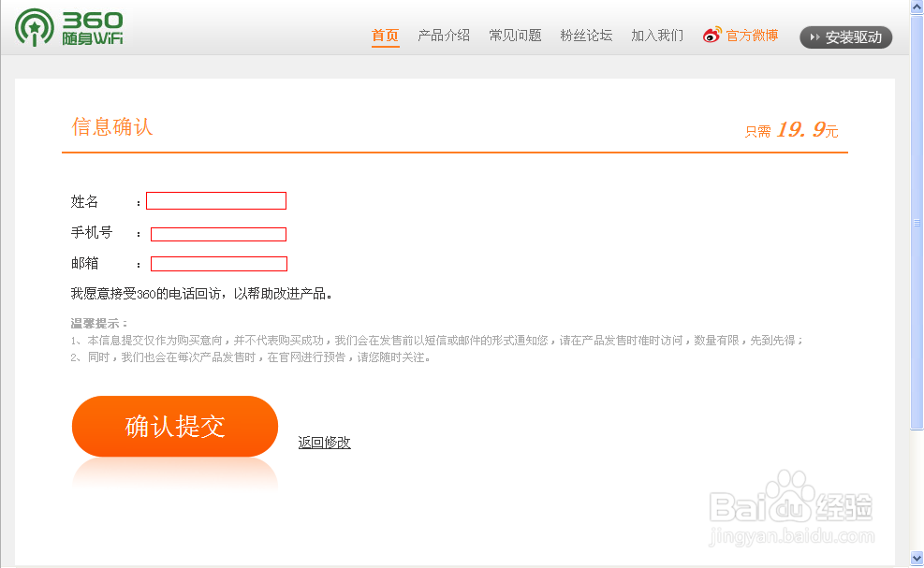Focus the 手机号 input field
Screen dimensions: 924x568
pos(219,234)
